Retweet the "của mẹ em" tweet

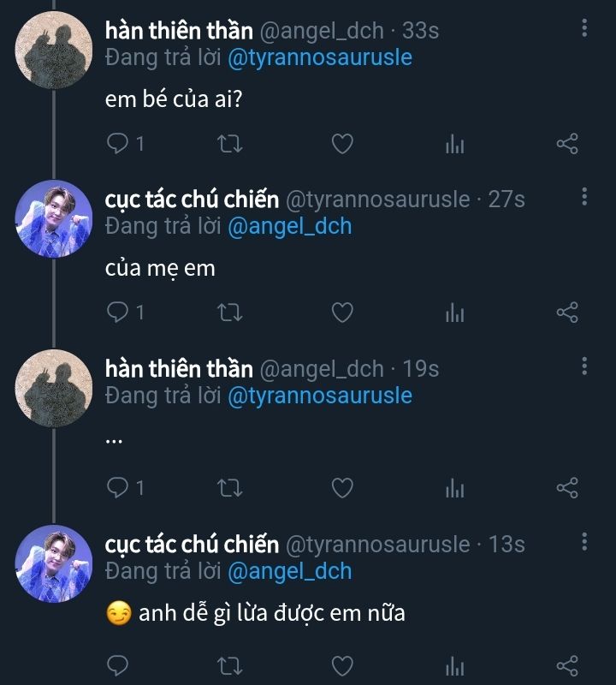pos(230,313)
